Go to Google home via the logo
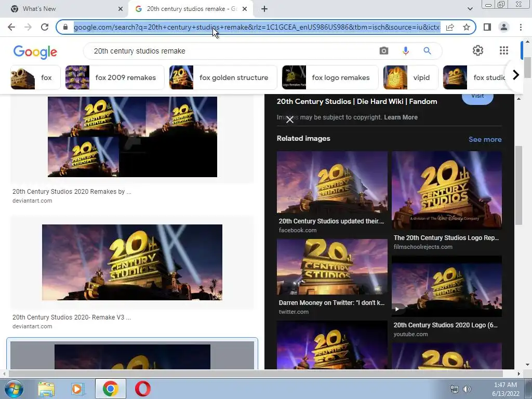This screenshot has width=532, height=399. point(35,52)
